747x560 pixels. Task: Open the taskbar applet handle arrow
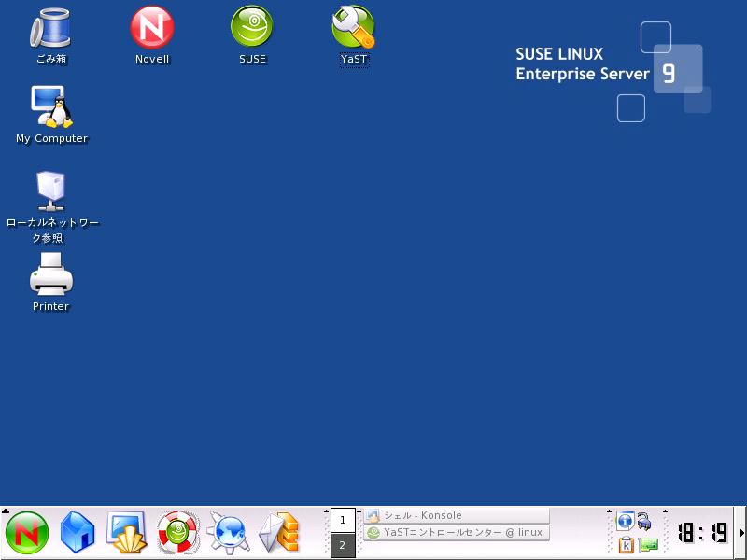point(359,511)
